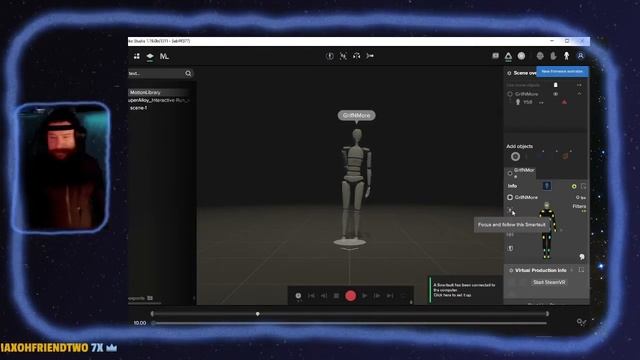Click the Filters label in suit panel
640x360 pixels.
pyautogui.click(x=579, y=207)
